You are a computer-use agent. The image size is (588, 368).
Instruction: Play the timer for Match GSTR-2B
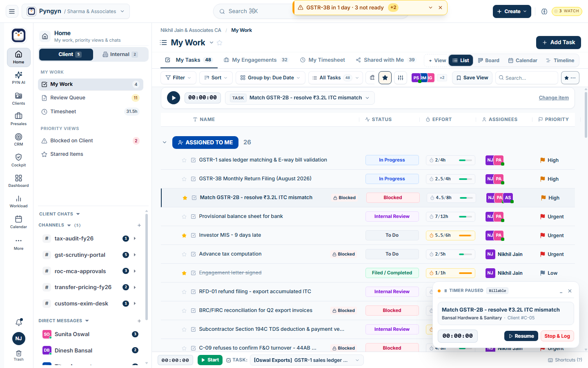tap(174, 98)
